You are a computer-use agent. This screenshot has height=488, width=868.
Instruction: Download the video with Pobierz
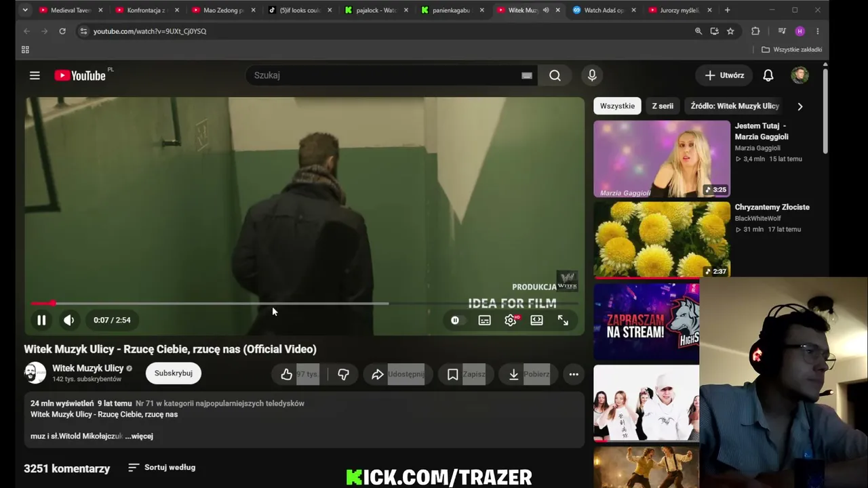529,374
